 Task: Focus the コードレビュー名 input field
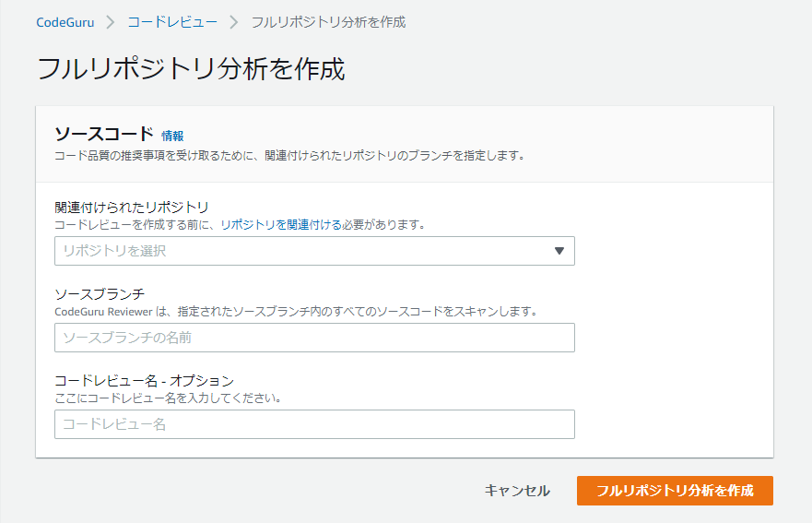(x=314, y=424)
